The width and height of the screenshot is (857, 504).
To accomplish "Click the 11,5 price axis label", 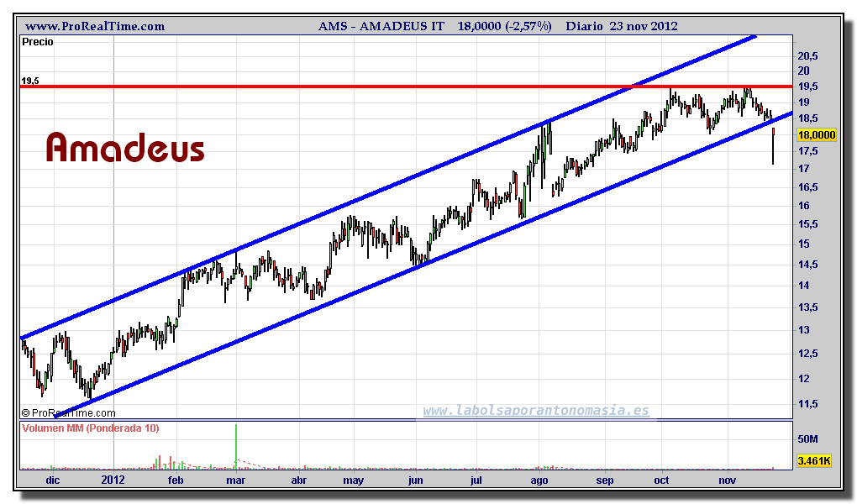I will coord(807,404).
